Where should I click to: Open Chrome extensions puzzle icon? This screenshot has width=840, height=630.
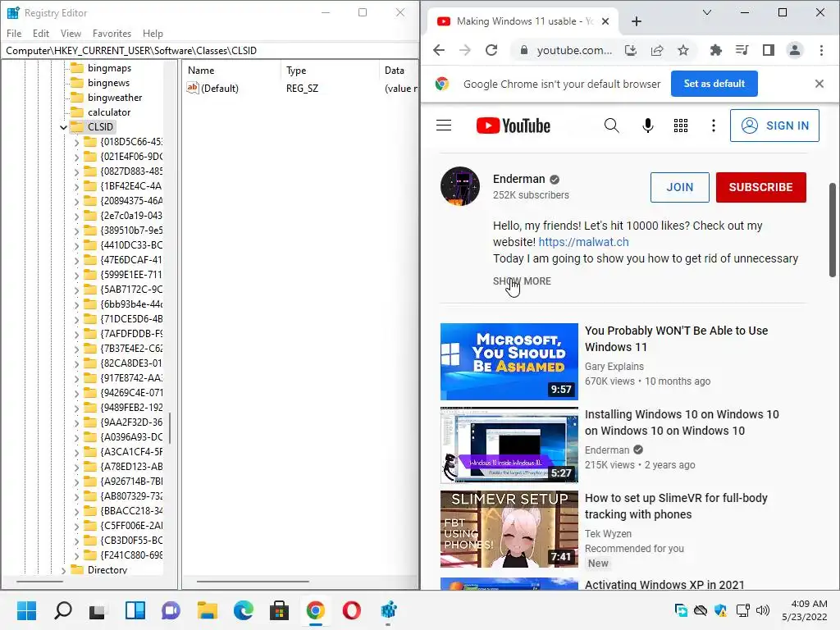coord(715,50)
